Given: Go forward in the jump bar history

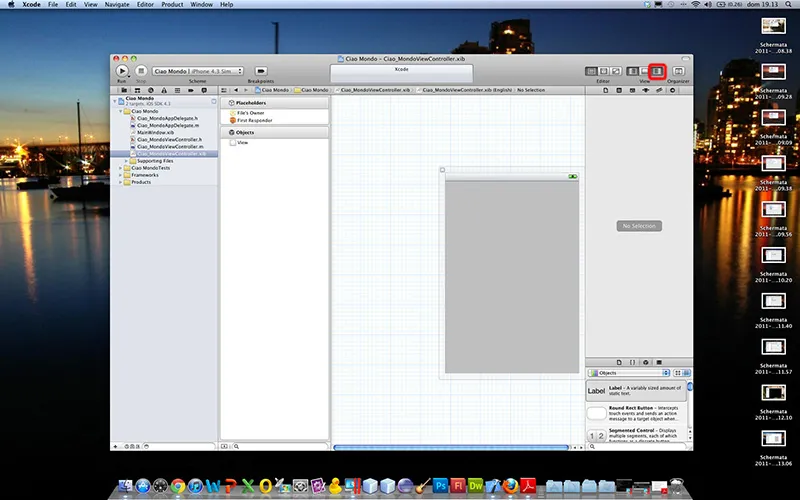Looking at the screenshot, I should point(245,90).
